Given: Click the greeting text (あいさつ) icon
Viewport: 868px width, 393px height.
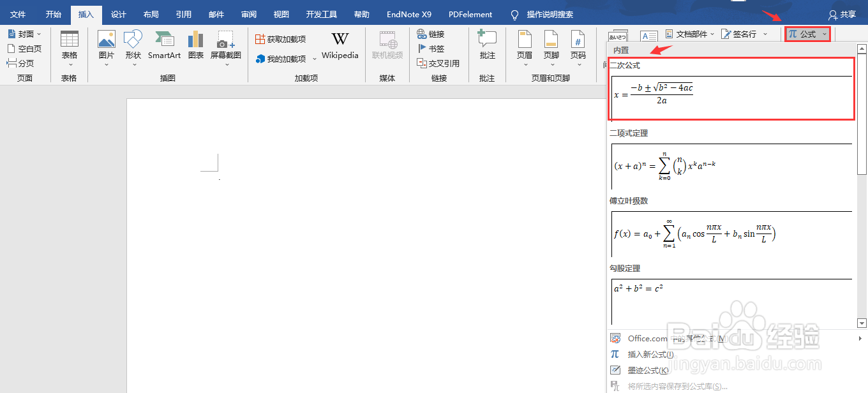Looking at the screenshot, I should click(x=617, y=36).
